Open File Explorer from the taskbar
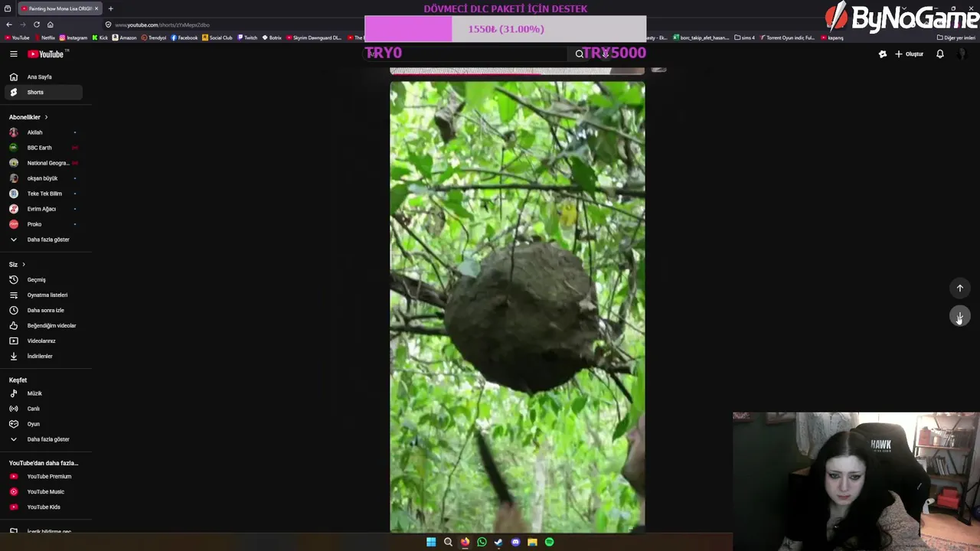Viewport: 980px width, 551px height. coord(532,542)
